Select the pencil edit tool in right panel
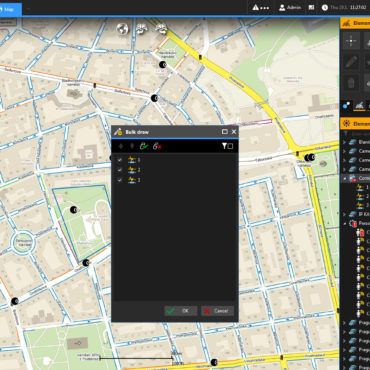 pos(351,62)
